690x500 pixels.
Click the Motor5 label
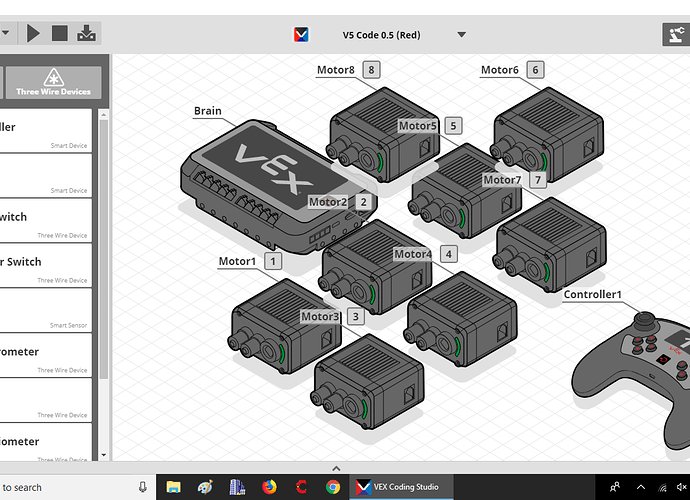418,126
